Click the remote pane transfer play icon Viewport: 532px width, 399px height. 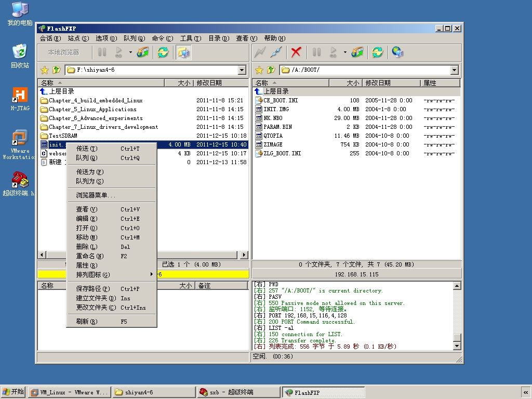(x=333, y=52)
